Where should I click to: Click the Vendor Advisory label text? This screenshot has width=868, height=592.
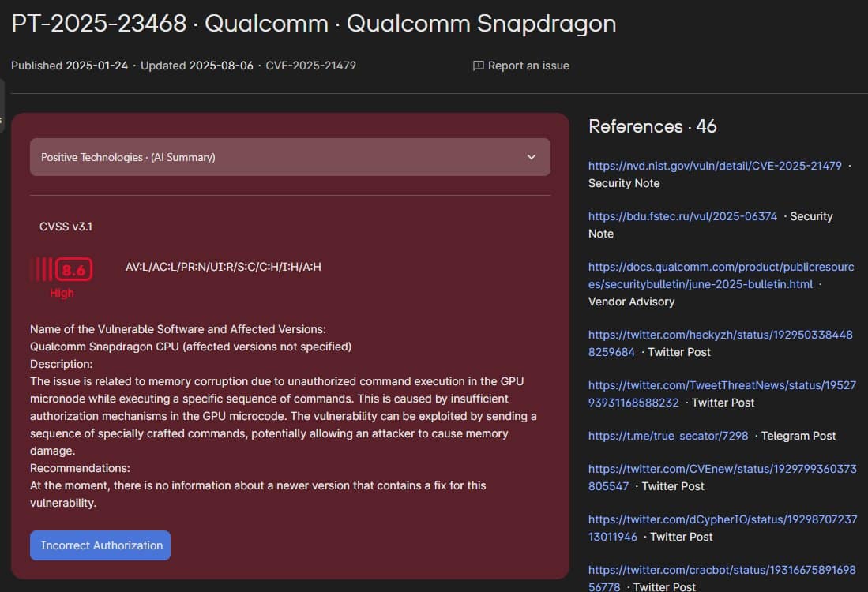[631, 302]
